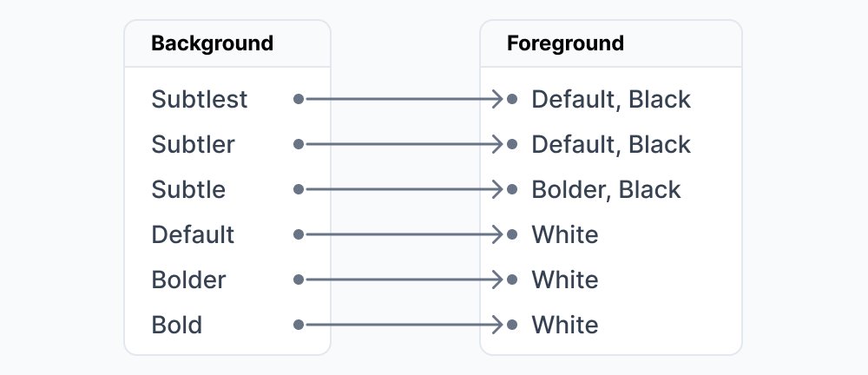
Task: Click the foreground dot before Bolder, Black
Action: (x=512, y=189)
